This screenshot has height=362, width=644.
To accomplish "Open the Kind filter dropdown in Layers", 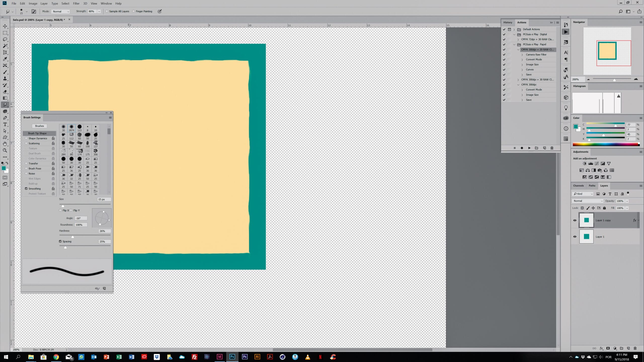I will click(x=583, y=194).
